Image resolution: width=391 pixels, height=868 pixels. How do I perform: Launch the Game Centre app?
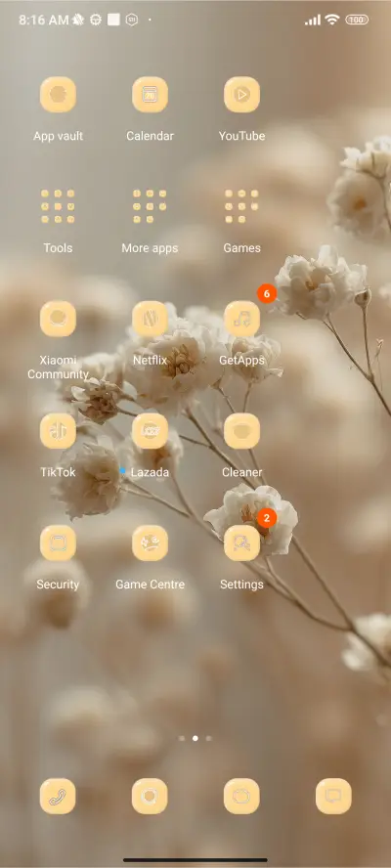pyautogui.click(x=151, y=543)
